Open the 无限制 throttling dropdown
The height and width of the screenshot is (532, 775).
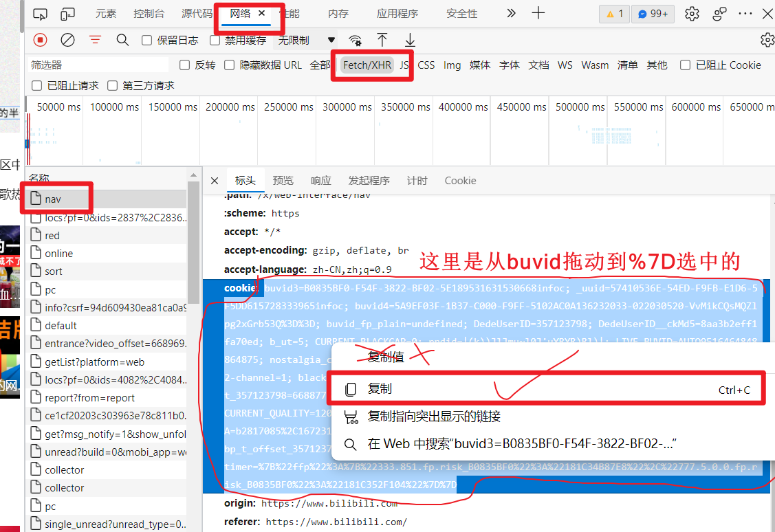tap(307, 41)
